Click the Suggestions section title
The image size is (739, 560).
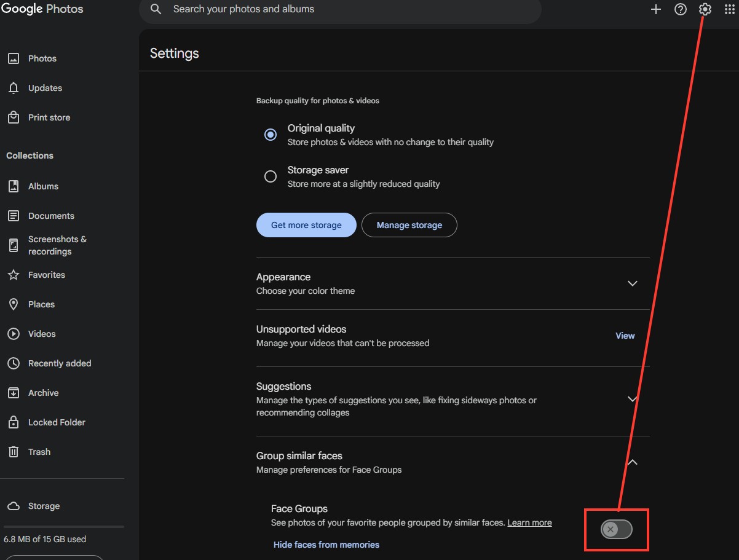coord(284,386)
